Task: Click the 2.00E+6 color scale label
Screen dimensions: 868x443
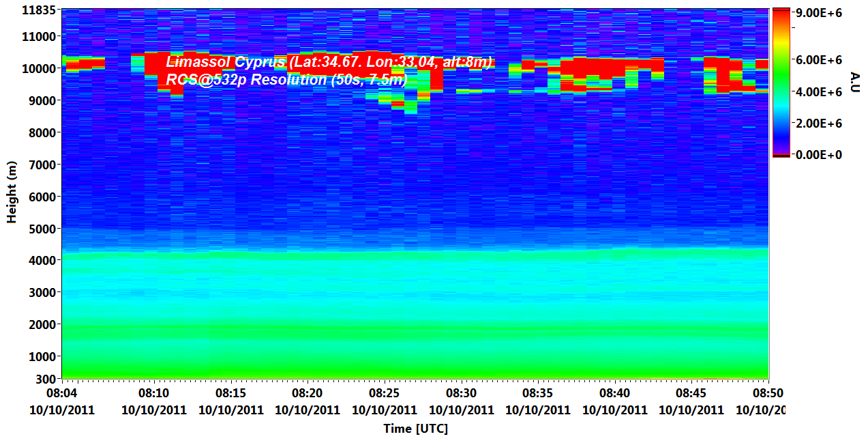Action: [x=819, y=123]
